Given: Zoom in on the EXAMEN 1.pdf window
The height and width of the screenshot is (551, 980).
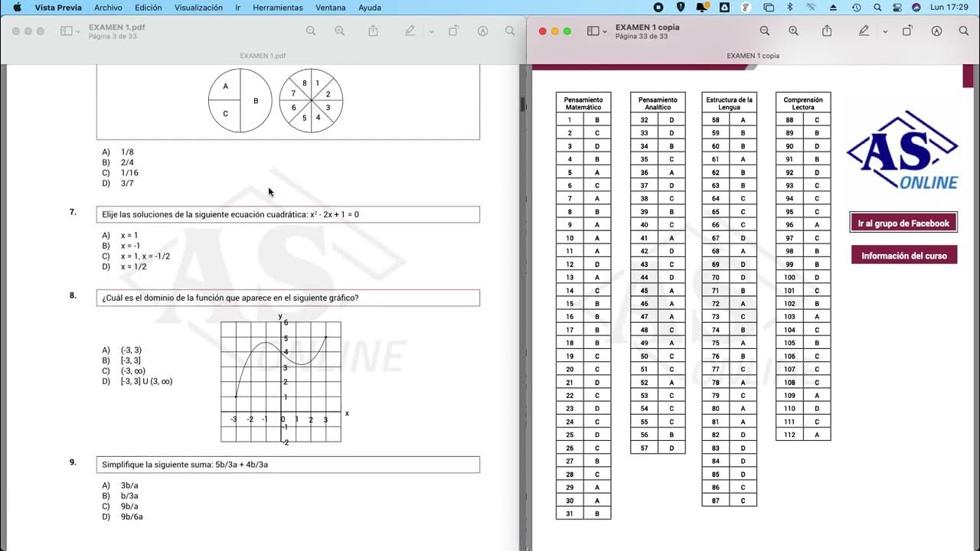Looking at the screenshot, I should tap(340, 31).
